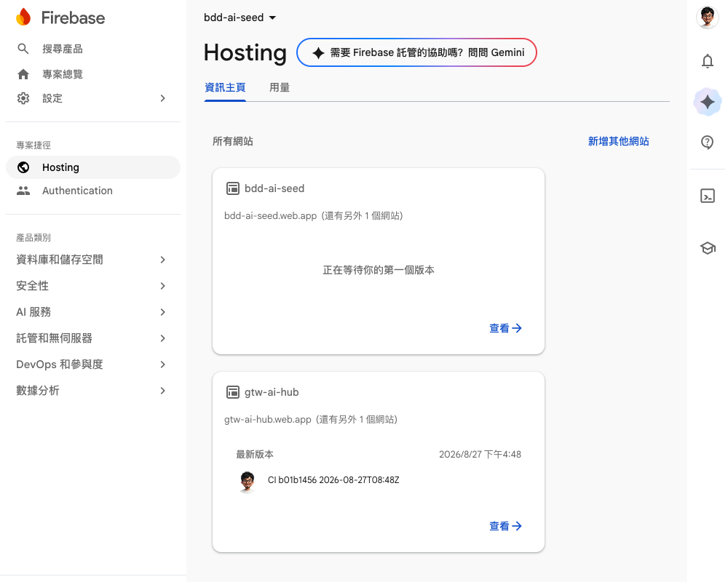Click the site icon beside gtw-ai-hub
This screenshot has width=728, height=582.
point(233,392)
